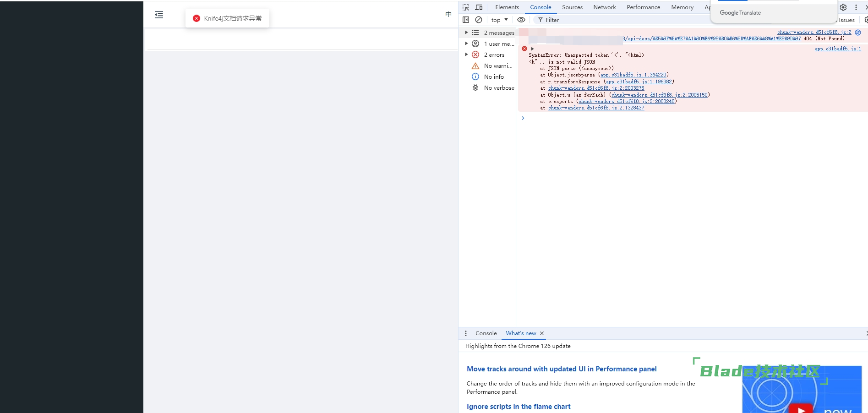Viewport: 868px width, 413px height.
Task: Toggle the console sidebar panel icon
Action: pyautogui.click(x=466, y=20)
